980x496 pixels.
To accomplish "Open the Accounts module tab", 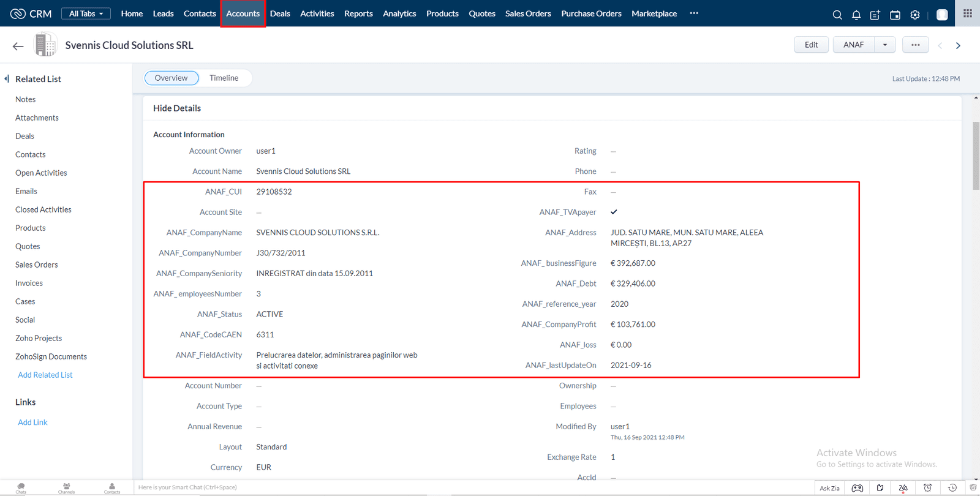I will [243, 13].
